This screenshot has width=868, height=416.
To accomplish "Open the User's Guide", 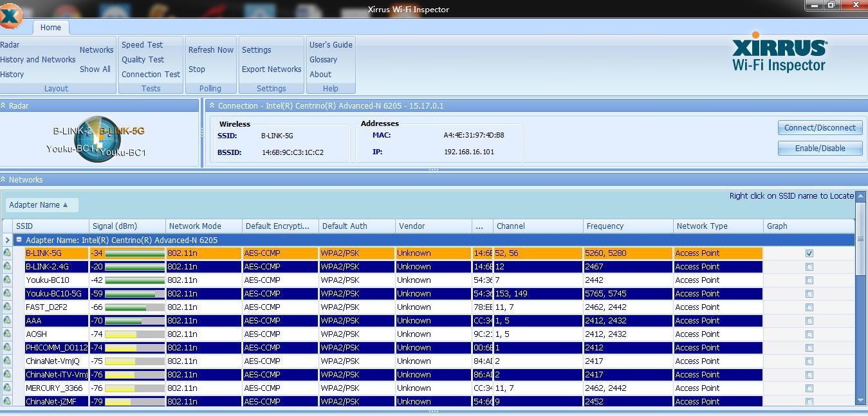I will pyautogui.click(x=331, y=45).
